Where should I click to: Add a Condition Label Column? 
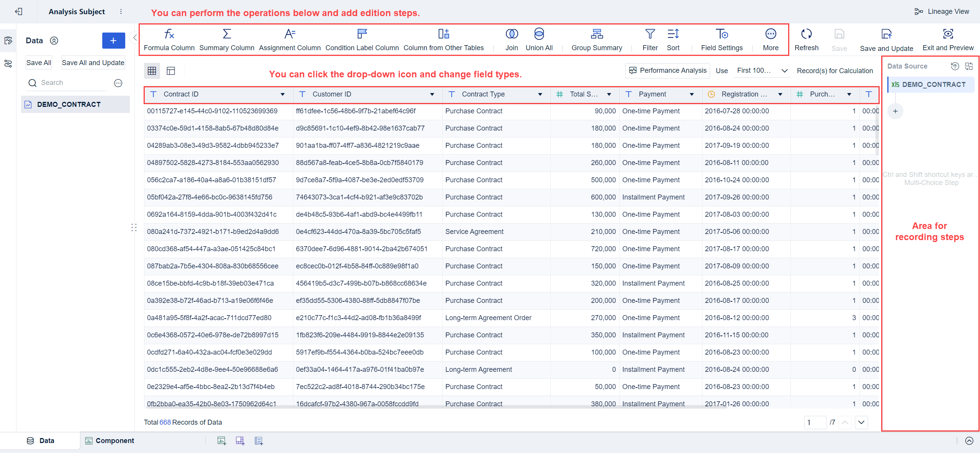click(362, 39)
